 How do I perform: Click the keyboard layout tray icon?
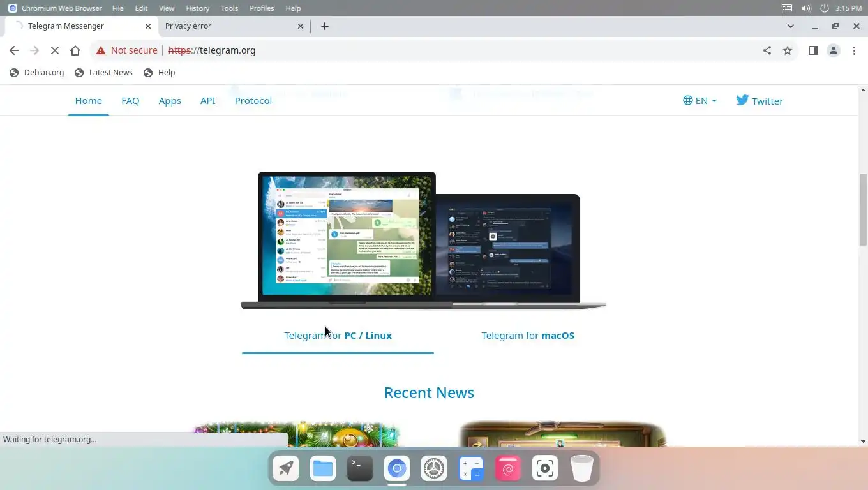(x=787, y=8)
